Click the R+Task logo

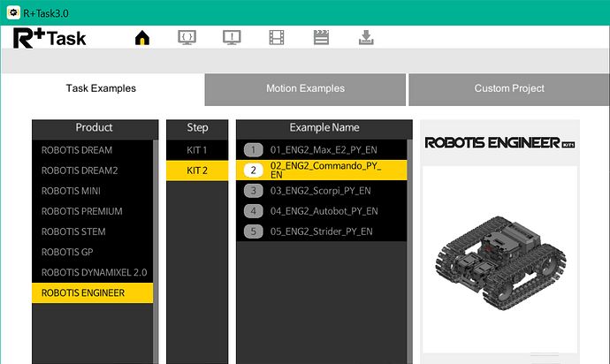50,38
